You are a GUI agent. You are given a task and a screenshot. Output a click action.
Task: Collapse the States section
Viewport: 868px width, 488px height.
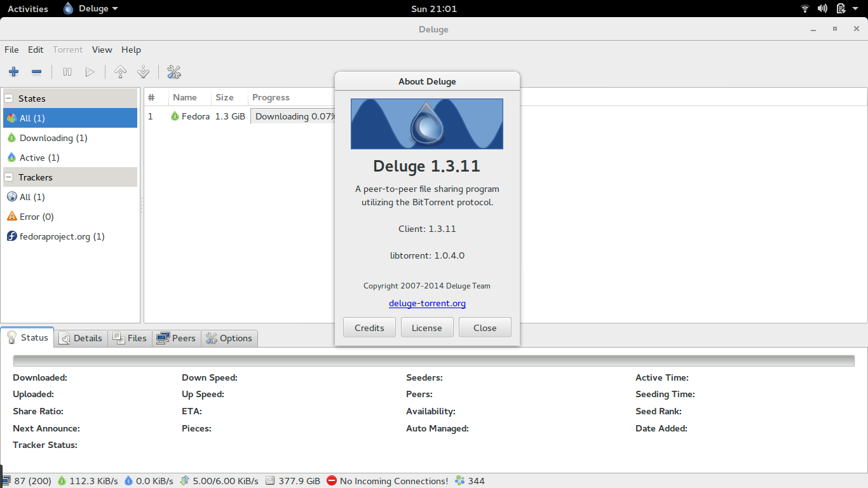[x=9, y=98]
